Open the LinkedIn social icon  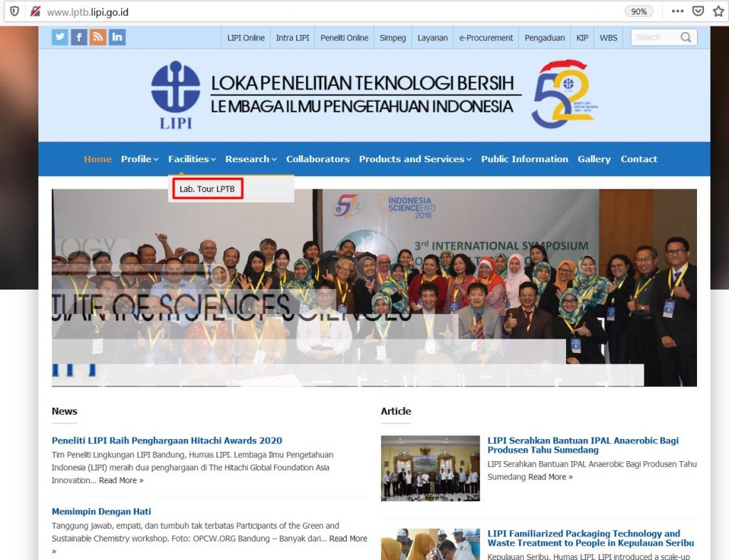tap(117, 38)
